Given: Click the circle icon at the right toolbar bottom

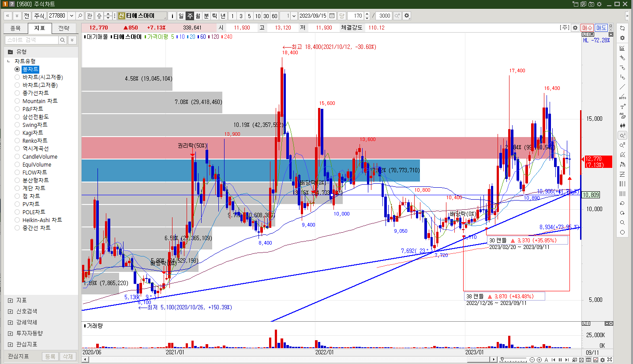Looking at the screenshot, I should (x=622, y=232).
